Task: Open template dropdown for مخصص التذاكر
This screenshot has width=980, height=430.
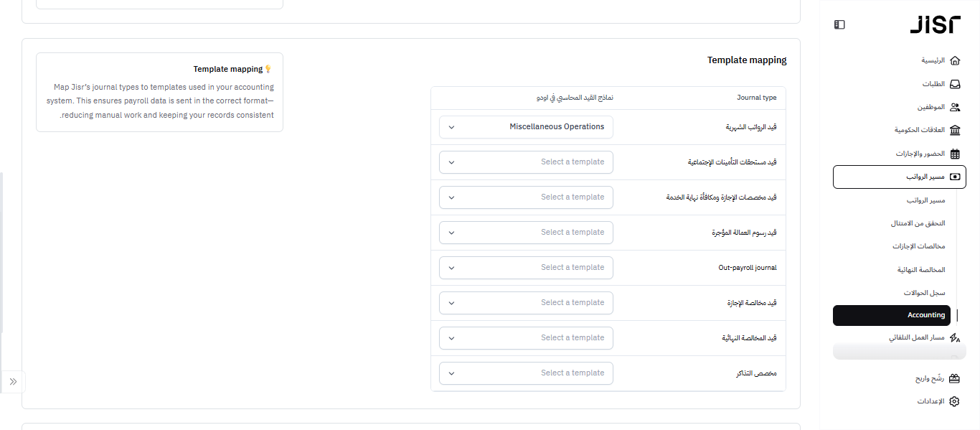Action: (526, 373)
